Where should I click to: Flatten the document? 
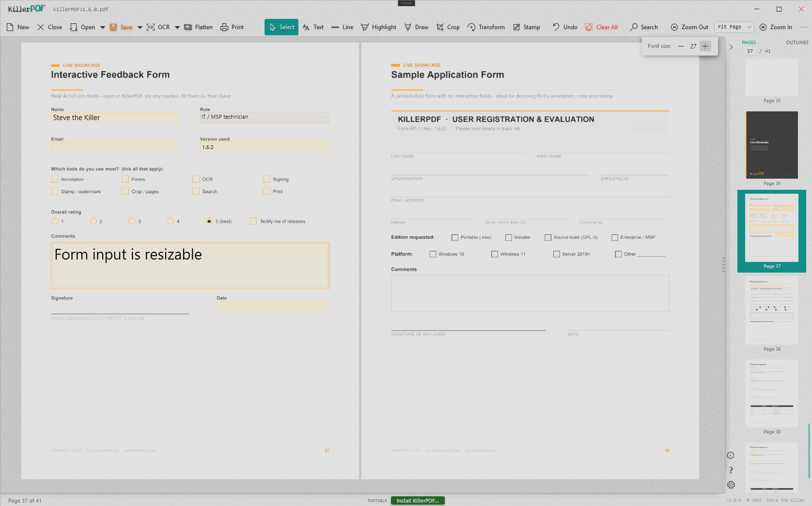(x=198, y=27)
